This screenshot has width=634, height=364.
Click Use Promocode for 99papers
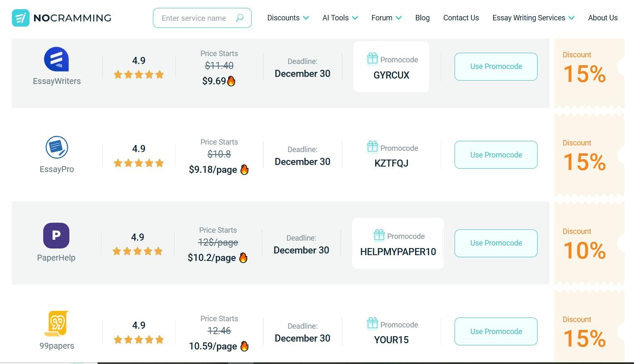(496, 331)
